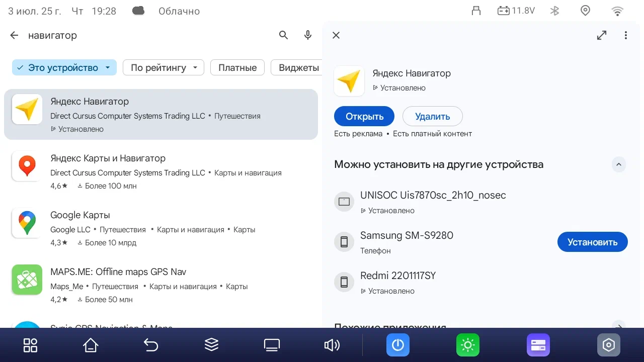This screenshot has width=644, height=362.
Task: Expand the similar apps arrow
Action: point(619,326)
